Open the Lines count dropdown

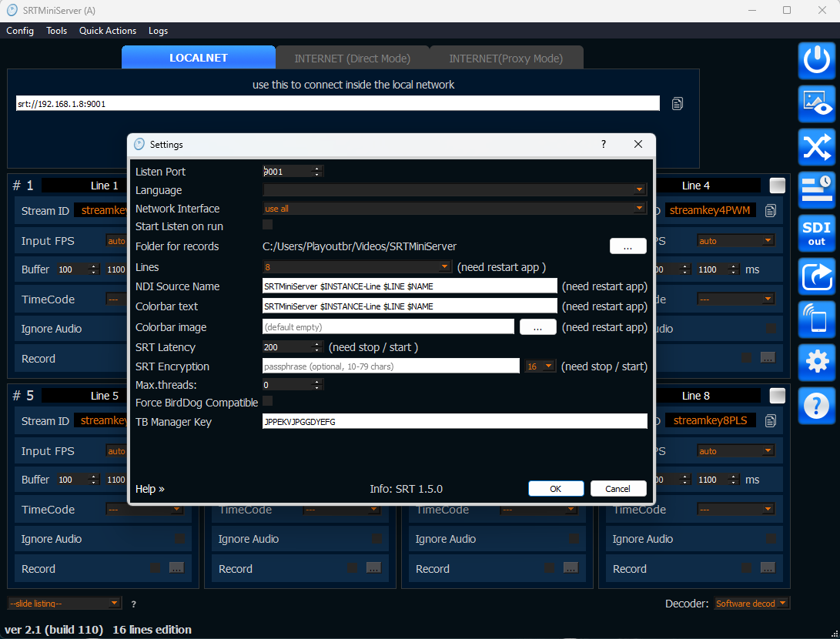[x=356, y=266]
